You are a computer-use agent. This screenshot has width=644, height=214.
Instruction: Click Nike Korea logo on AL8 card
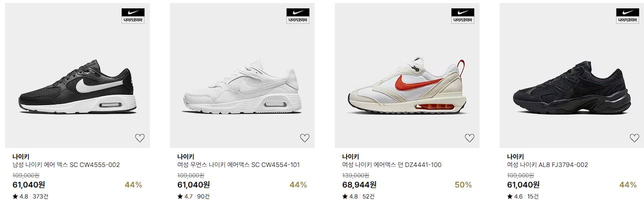click(628, 15)
